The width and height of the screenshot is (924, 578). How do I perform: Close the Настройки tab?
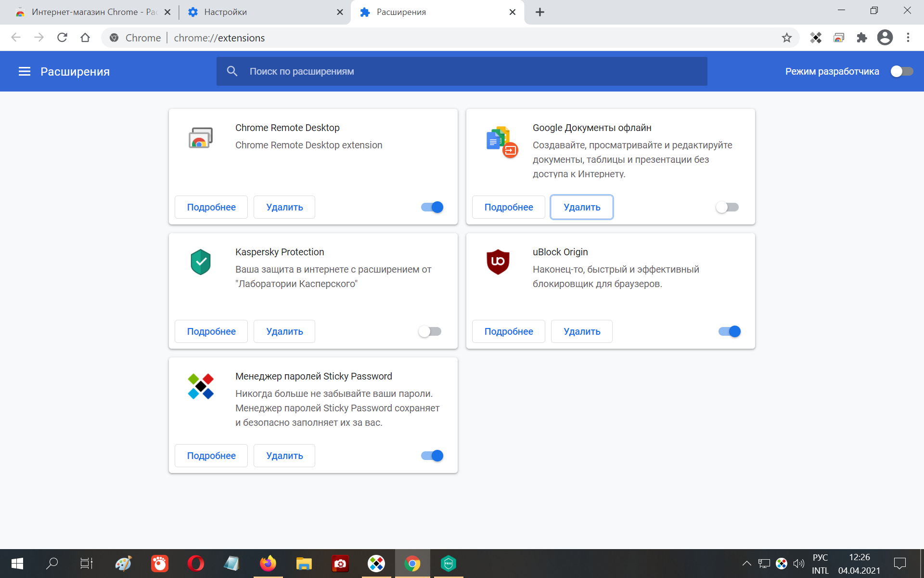[x=340, y=12]
